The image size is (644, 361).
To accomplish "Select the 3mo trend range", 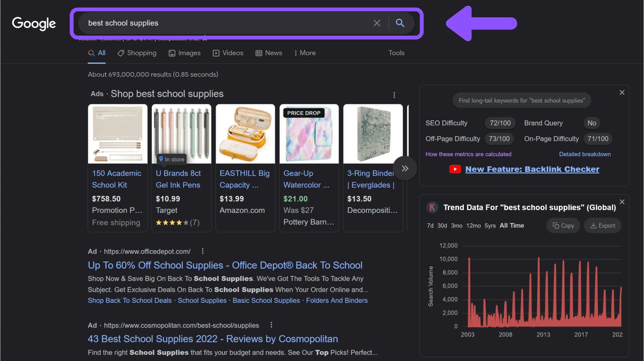I will (x=457, y=225).
